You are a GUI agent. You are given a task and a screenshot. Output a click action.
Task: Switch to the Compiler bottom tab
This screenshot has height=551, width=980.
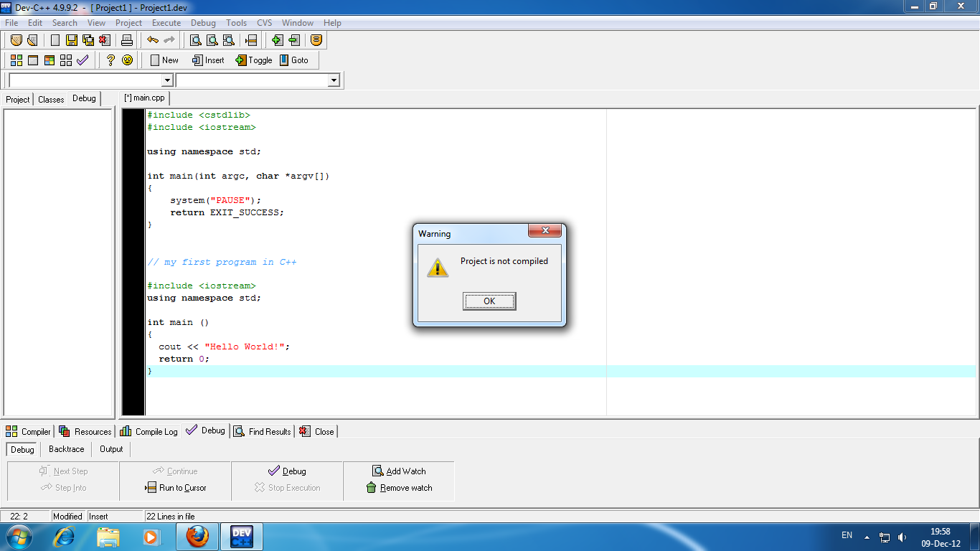(29, 431)
